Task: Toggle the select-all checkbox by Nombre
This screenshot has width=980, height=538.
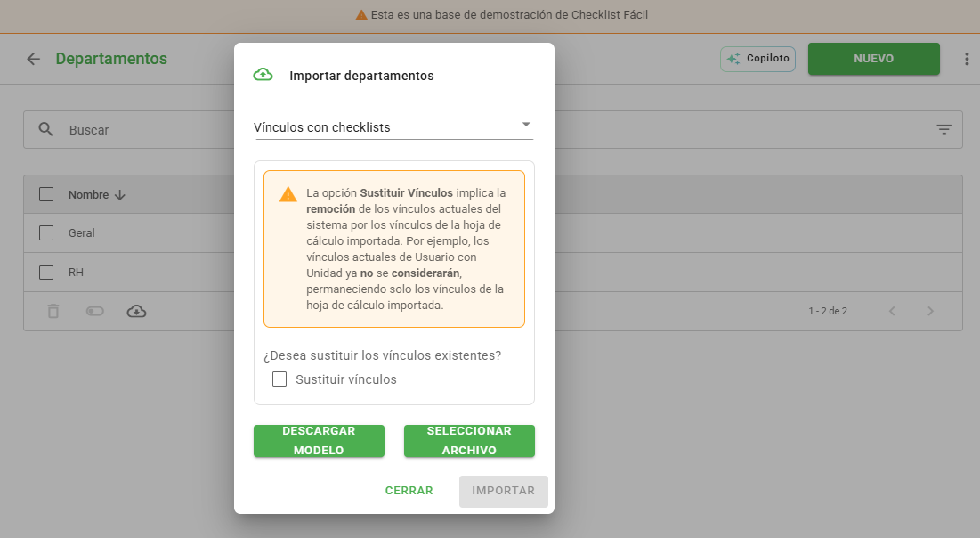Action: [x=46, y=194]
